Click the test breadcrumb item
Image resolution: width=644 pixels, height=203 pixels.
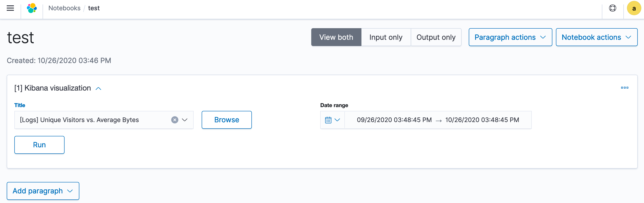click(94, 8)
